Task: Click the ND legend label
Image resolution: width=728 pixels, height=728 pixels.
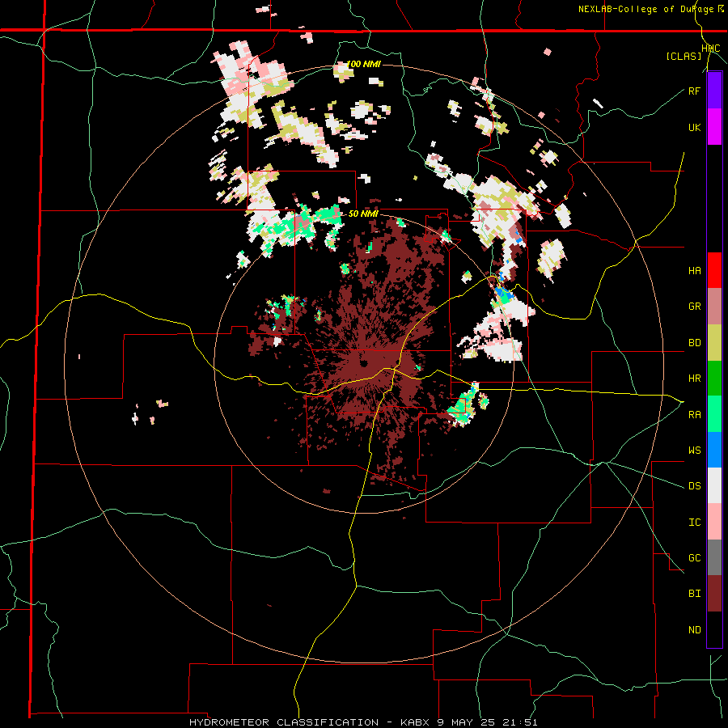Action: (694, 630)
